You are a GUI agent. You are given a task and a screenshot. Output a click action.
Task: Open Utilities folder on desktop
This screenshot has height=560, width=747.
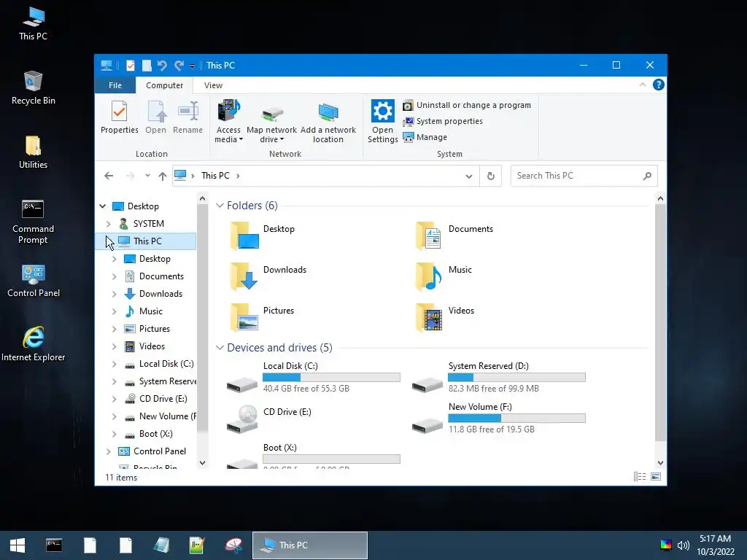click(34, 152)
